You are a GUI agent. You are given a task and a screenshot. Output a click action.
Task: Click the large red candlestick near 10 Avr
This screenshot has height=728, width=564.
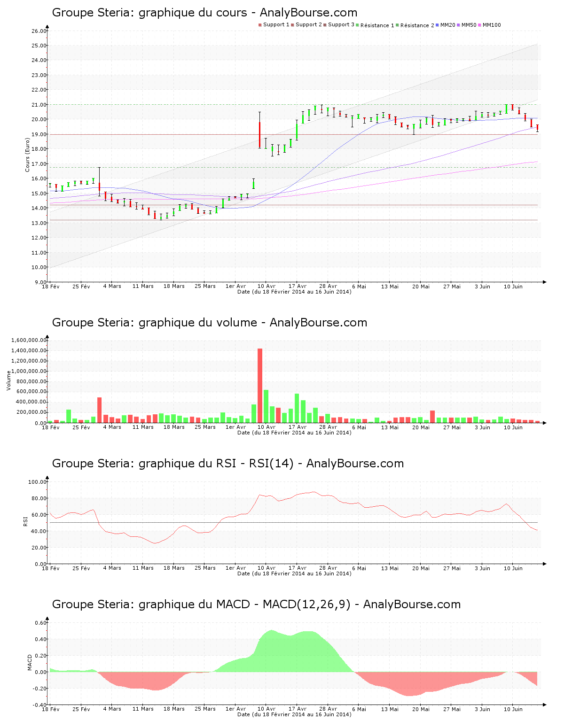[x=259, y=135]
